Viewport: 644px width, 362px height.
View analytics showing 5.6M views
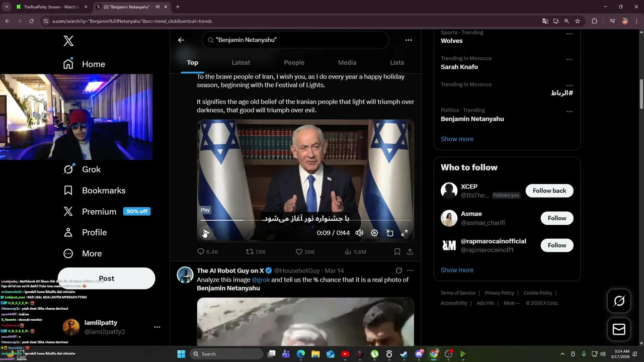355,251
